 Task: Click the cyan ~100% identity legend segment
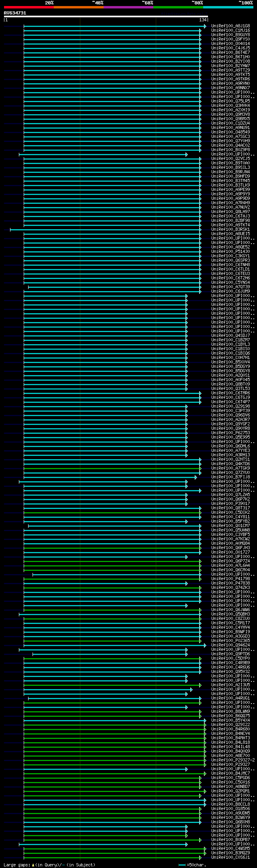pos(228,7)
